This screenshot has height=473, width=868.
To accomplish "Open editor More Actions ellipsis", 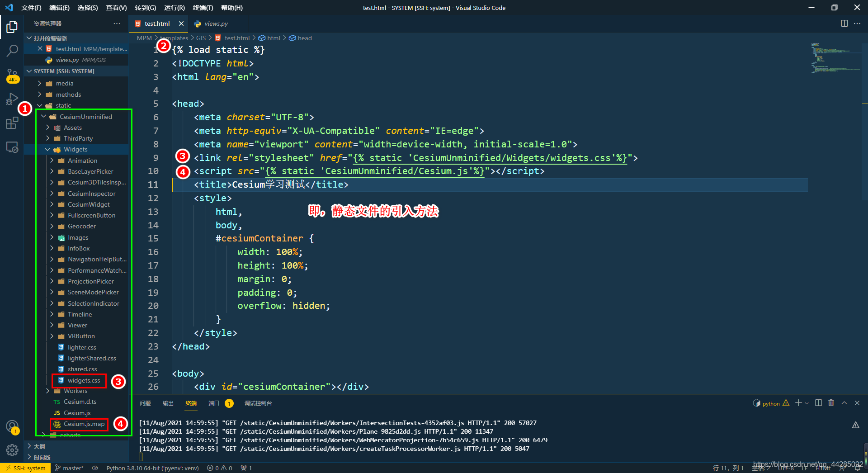I will coord(857,24).
